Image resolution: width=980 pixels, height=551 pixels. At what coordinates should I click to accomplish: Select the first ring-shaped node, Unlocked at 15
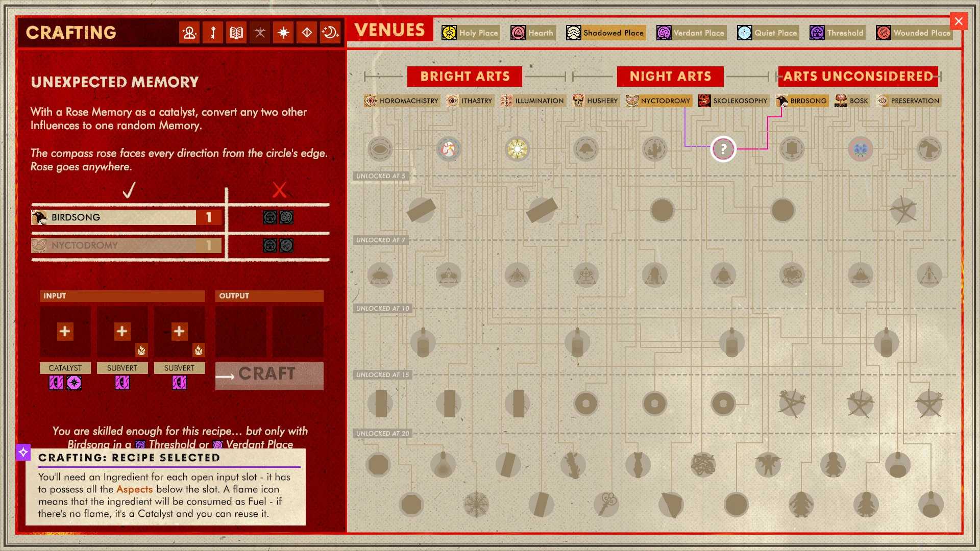(x=586, y=404)
